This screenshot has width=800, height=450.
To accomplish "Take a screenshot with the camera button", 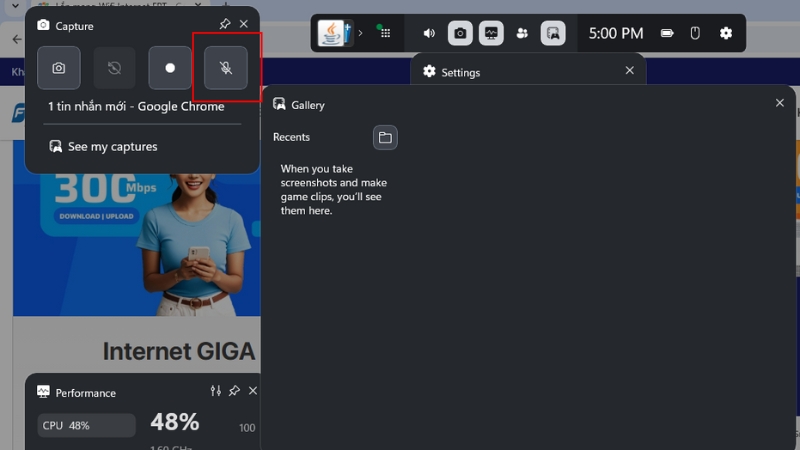I will [59, 68].
